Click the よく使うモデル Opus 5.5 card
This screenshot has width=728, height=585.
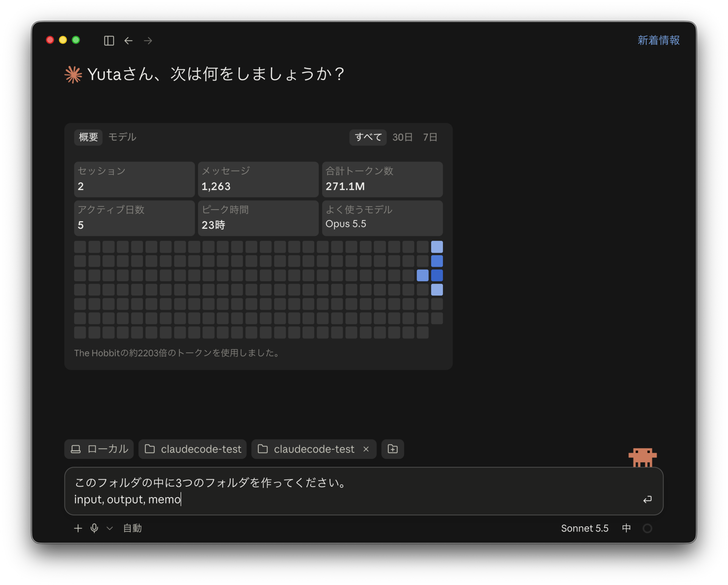[x=382, y=218]
